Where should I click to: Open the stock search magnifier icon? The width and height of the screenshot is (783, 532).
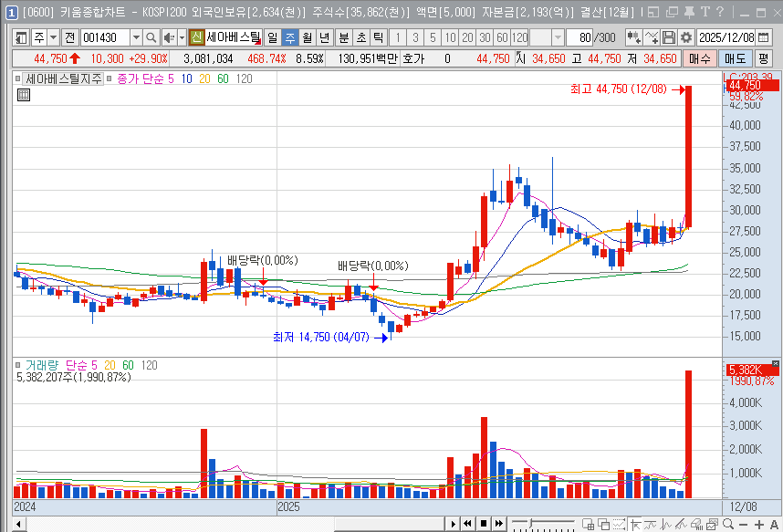pyautogui.click(x=151, y=37)
